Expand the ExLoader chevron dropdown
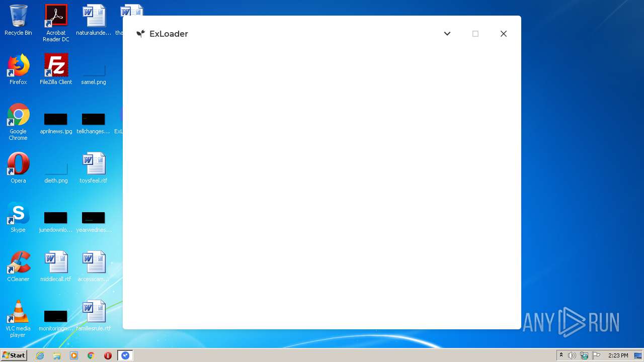644x362 pixels. [x=447, y=34]
